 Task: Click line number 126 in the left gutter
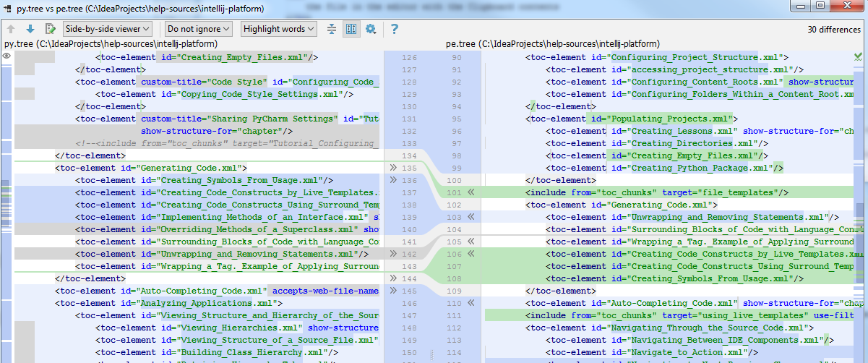click(x=409, y=57)
